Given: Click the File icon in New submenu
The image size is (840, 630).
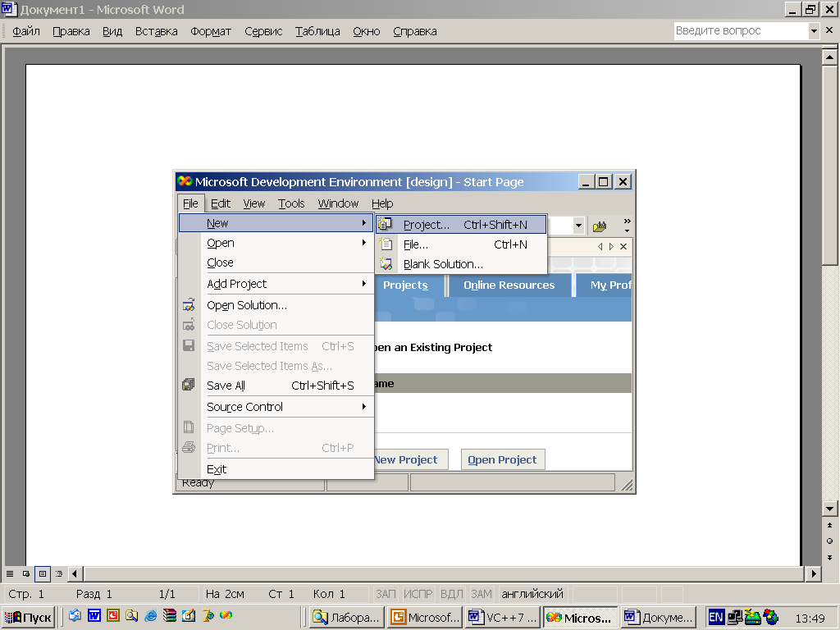Looking at the screenshot, I should click(x=386, y=244).
